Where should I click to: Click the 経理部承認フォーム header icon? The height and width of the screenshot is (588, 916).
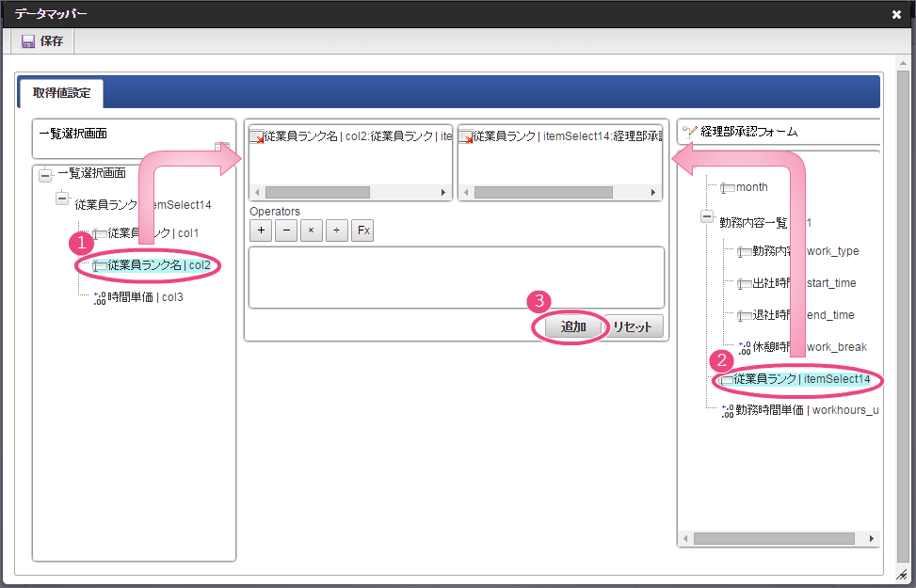tap(690, 132)
